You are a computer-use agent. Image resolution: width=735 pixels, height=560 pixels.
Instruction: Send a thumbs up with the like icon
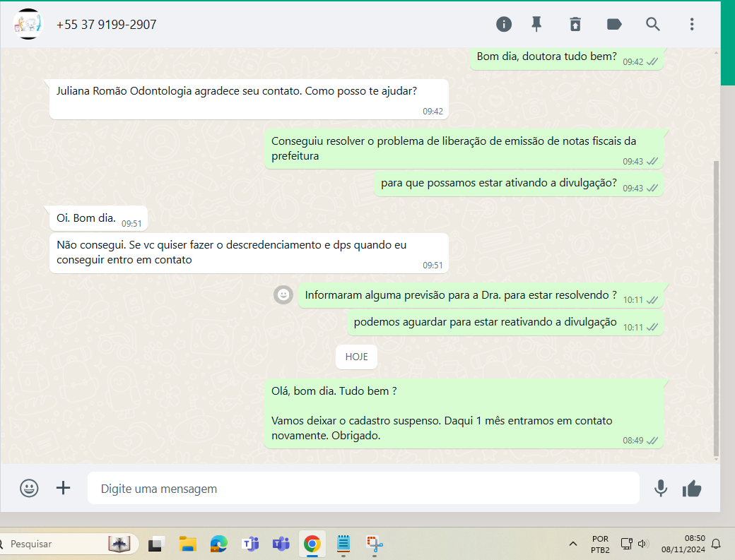pos(692,488)
